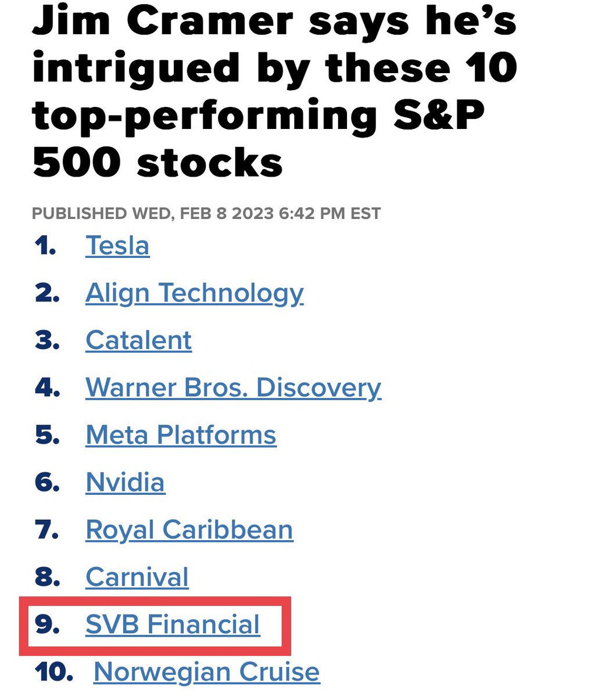Click the published date line
Screen dimensions: 616x697
click(x=206, y=213)
